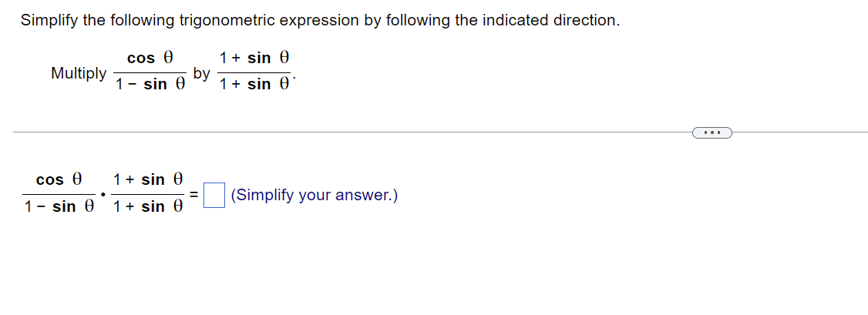The height and width of the screenshot is (315, 868).
Task: Click the empty answer input box
Action: (214, 196)
